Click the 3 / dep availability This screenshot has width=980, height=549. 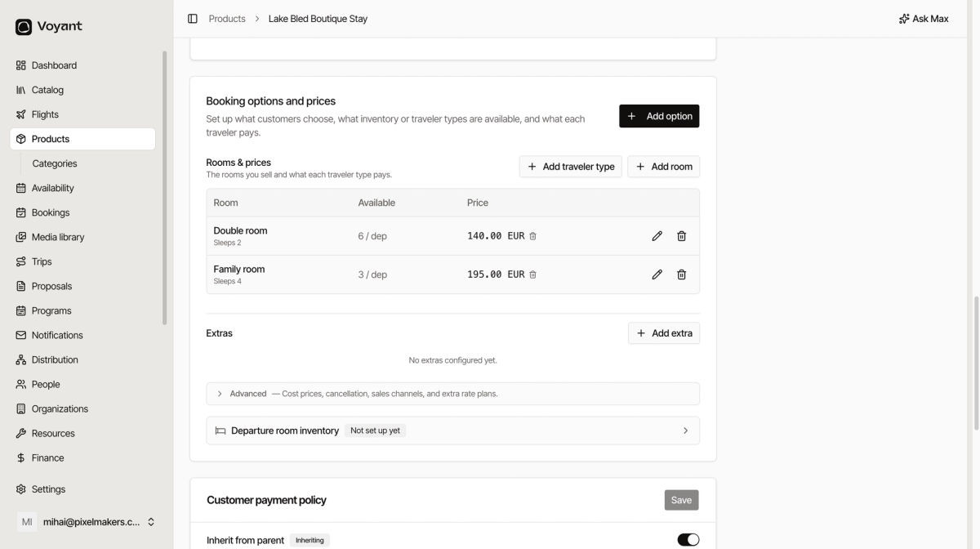372,274
